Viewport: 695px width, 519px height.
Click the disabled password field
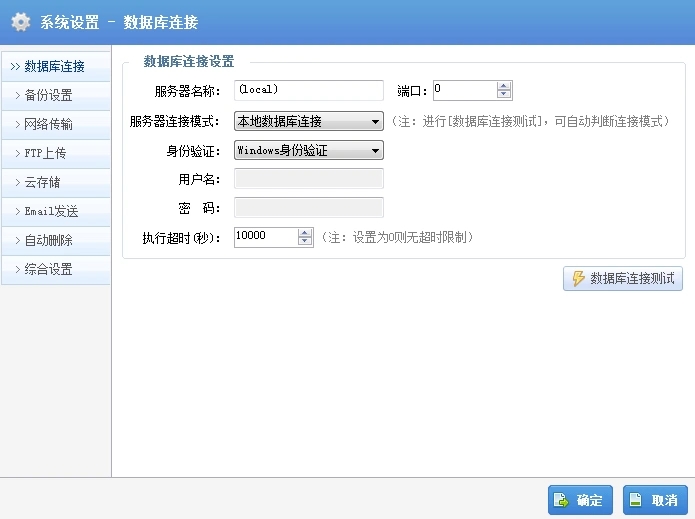309,208
